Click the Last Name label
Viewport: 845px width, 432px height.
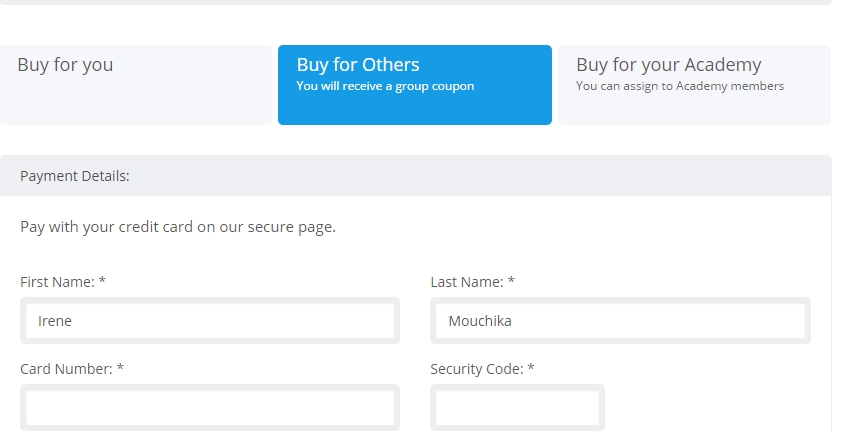tap(467, 282)
